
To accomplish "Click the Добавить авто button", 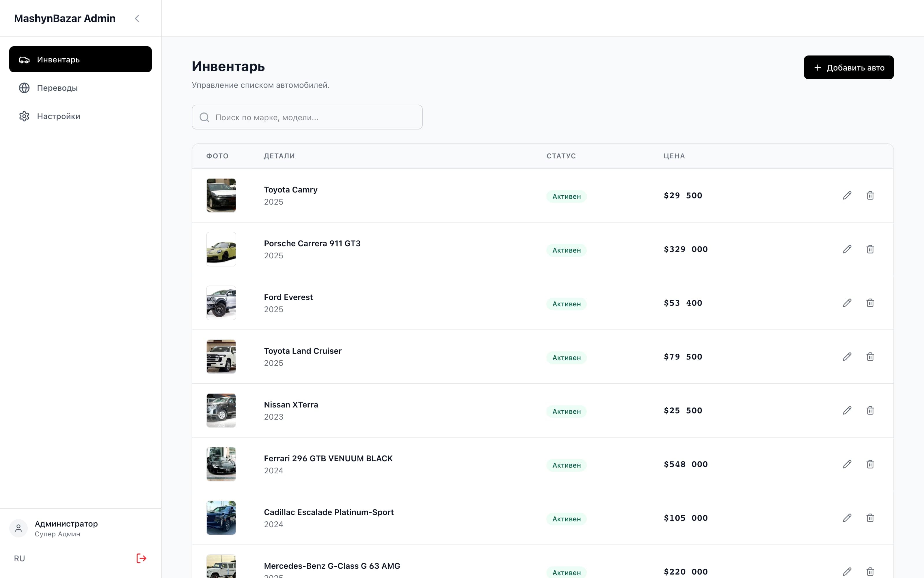I will [848, 67].
